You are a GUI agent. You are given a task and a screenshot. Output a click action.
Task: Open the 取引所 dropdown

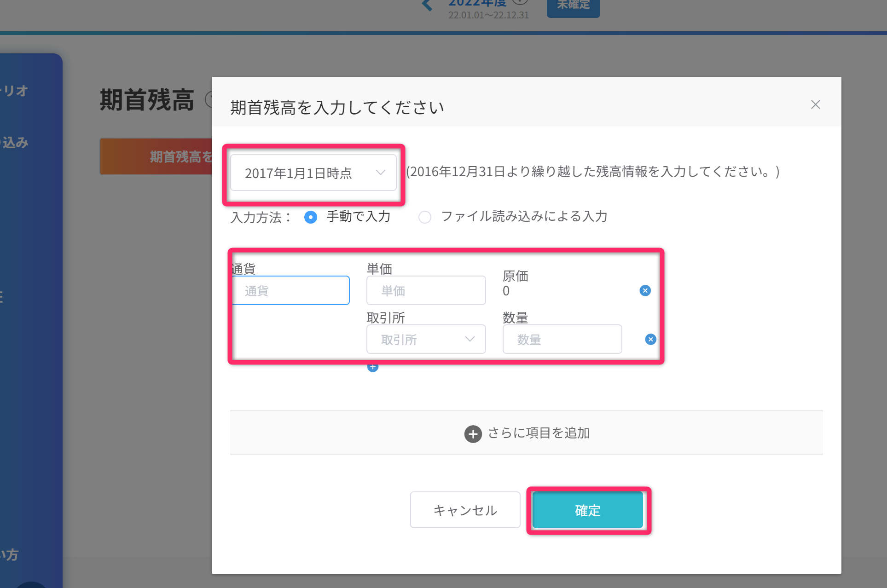coord(426,339)
